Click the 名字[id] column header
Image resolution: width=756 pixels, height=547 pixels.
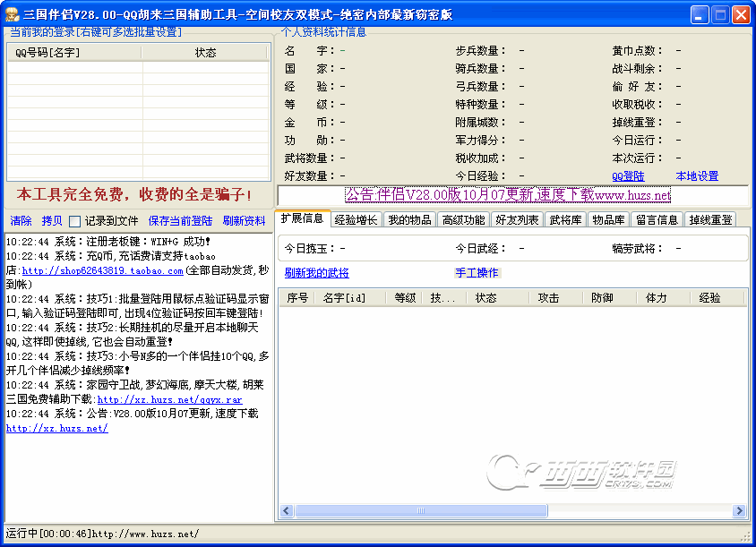pyautogui.click(x=344, y=298)
